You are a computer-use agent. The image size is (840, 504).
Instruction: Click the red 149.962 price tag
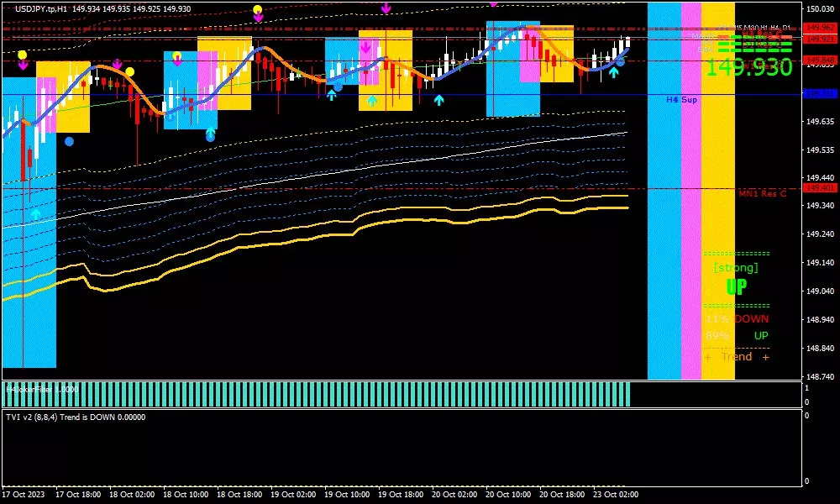pos(820,28)
